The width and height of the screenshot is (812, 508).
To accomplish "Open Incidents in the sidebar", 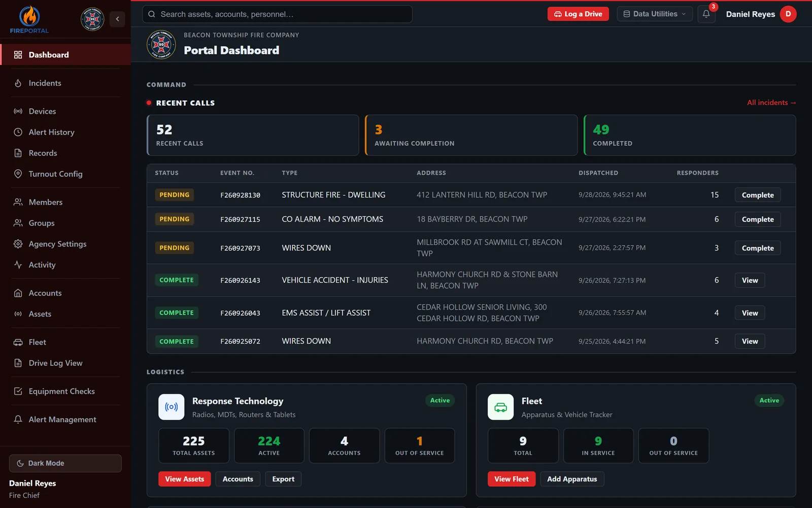I will (x=65, y=83).
